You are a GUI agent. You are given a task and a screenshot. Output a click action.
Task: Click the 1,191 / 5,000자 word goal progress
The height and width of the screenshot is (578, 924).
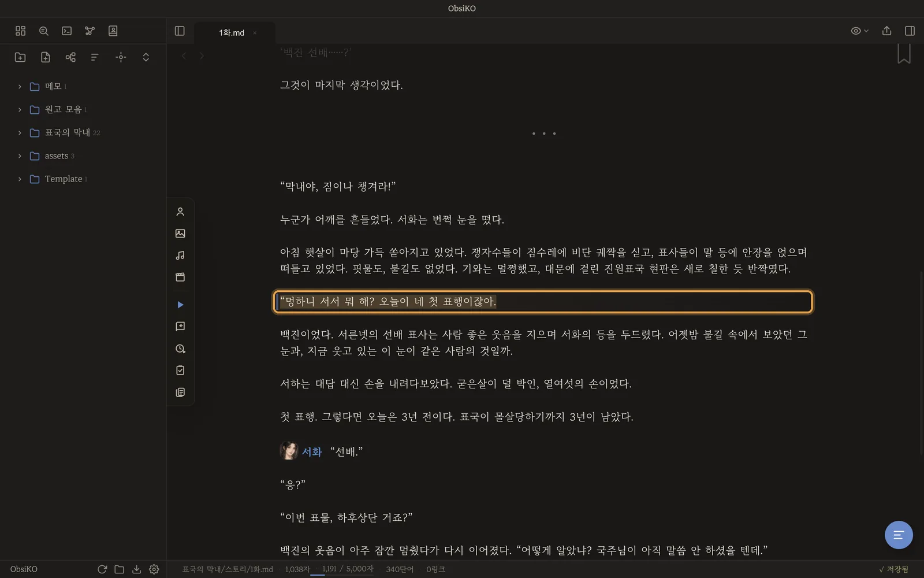click(x=348, y=569)
